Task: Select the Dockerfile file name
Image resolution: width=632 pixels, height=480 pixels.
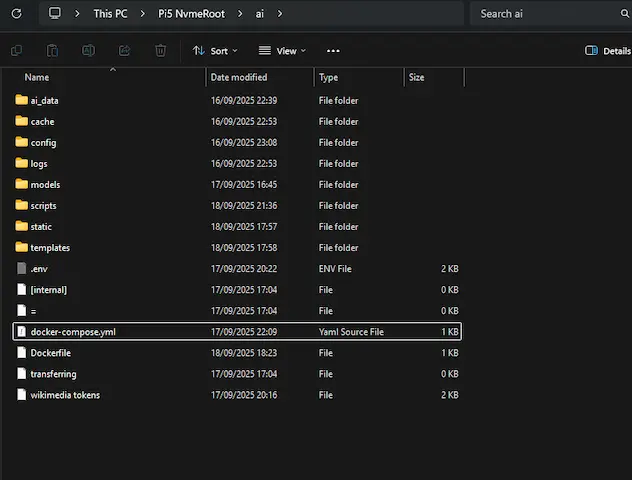Action: point(51,353)
